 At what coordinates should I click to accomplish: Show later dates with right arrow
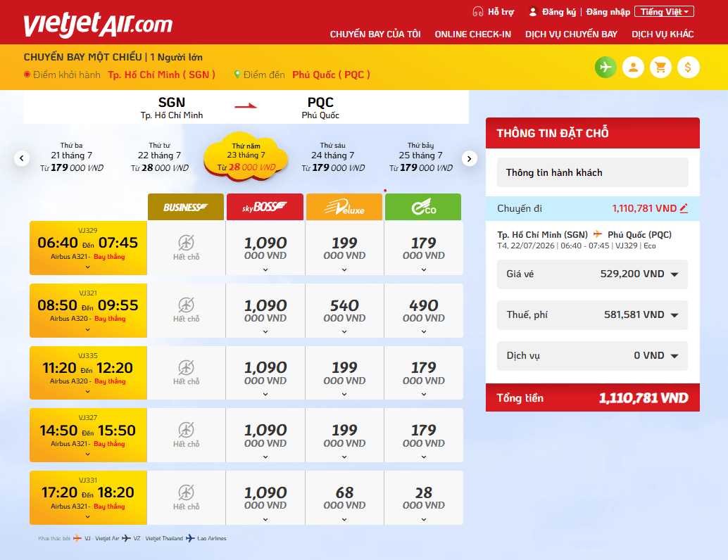pos(470,159)
